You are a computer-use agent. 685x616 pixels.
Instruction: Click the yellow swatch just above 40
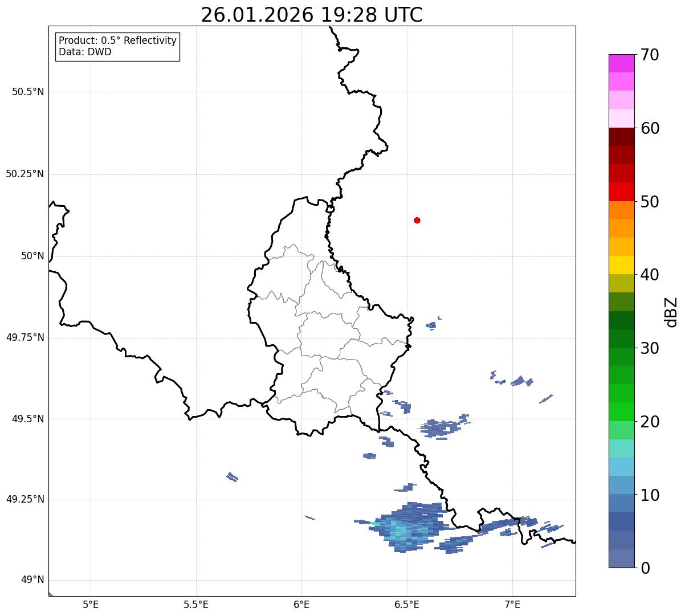pyautogui.click(x=621, y=265)
